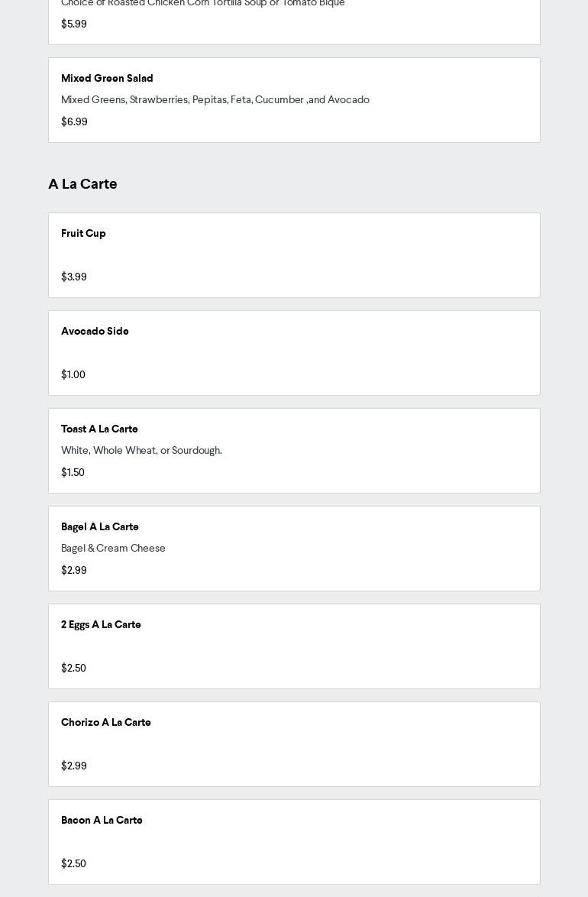588x897 pixels.
Task: Open the Mixed Green Salad item
Action: tap(107, 78)
